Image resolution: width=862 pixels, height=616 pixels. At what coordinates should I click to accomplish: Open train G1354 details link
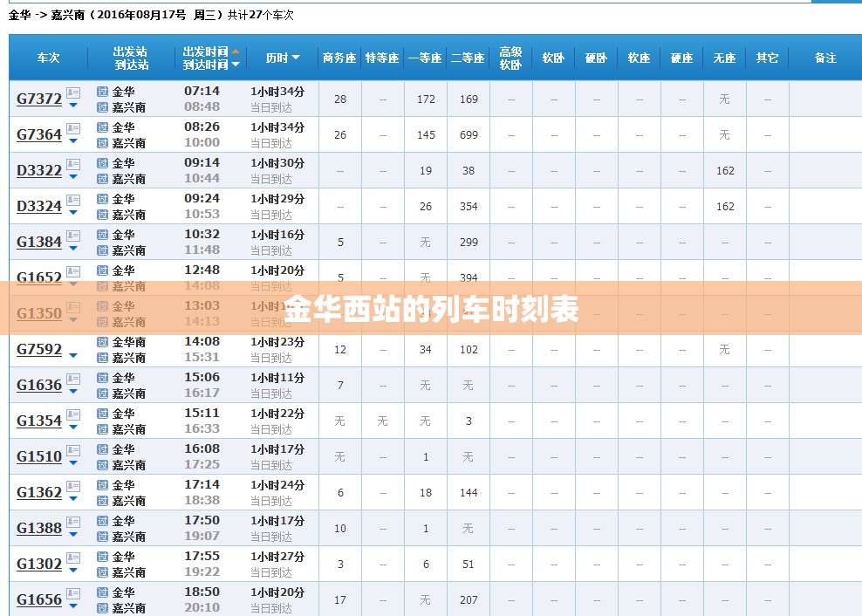coord(39,421)
